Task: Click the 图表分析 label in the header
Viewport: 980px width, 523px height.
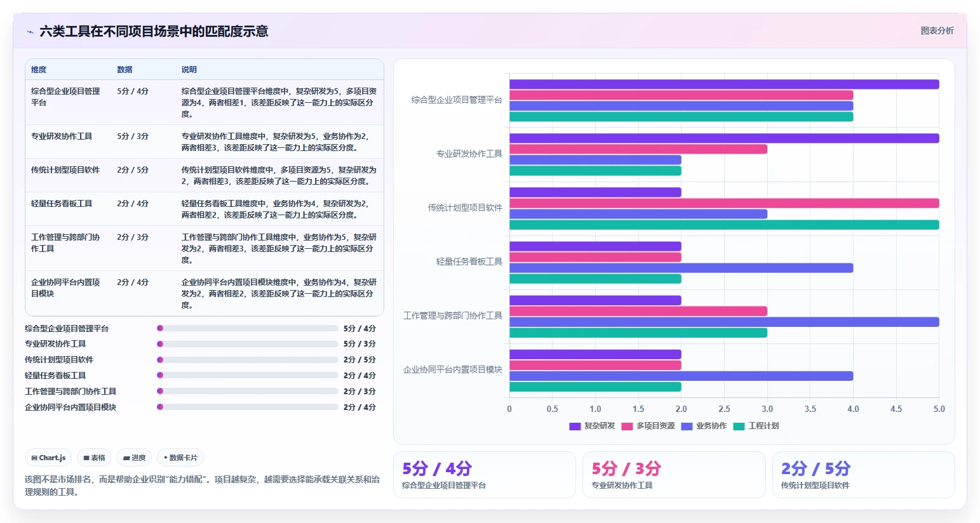Action: tap(937, 30)
